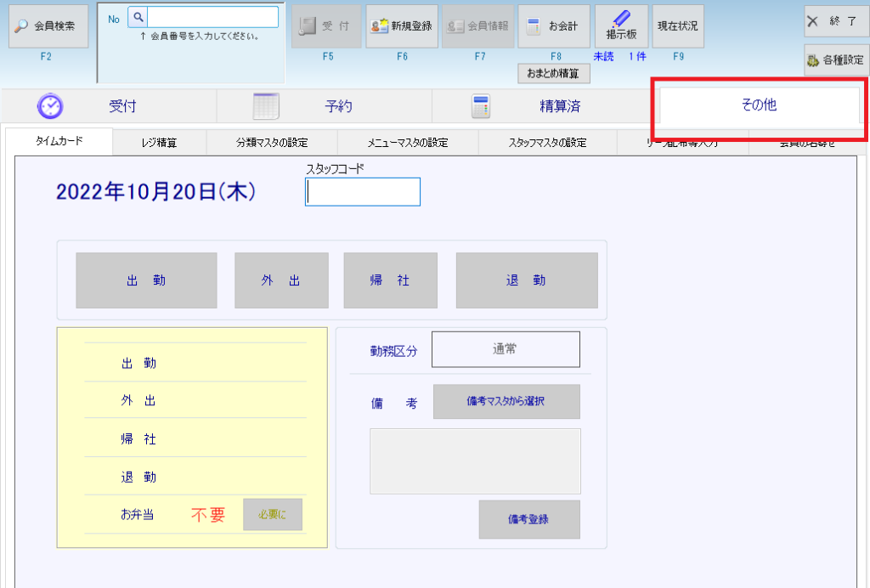
Task: Select the 受付 clock icon tab
Action: click(x=109, y=106)
